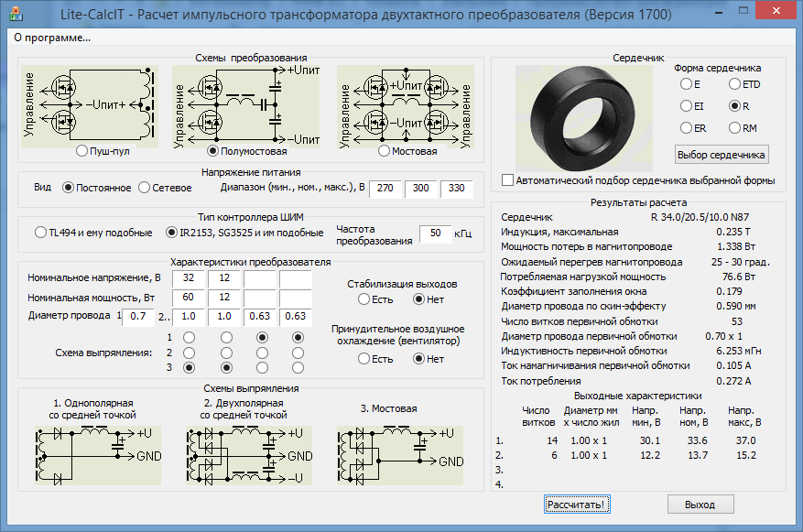This screenshot has height=532, width=803.
Task: Click the conversion frequency input field
Action: click(x=434, y=233)
